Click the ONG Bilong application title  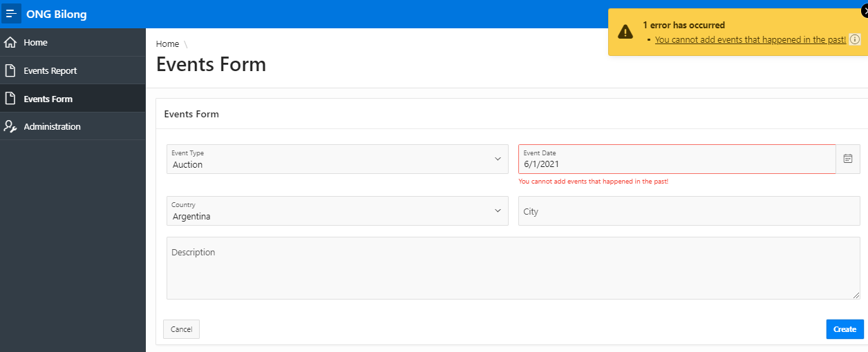[x=57, y=14]
